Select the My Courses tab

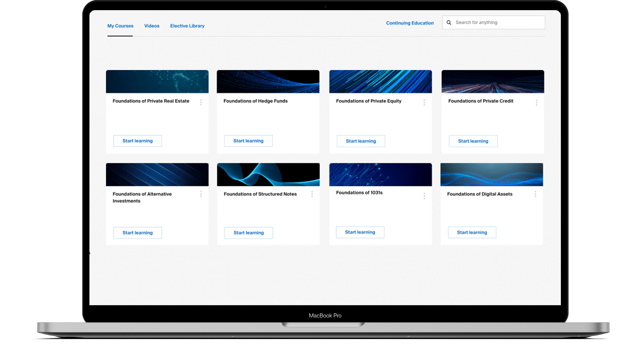point(120,26)
